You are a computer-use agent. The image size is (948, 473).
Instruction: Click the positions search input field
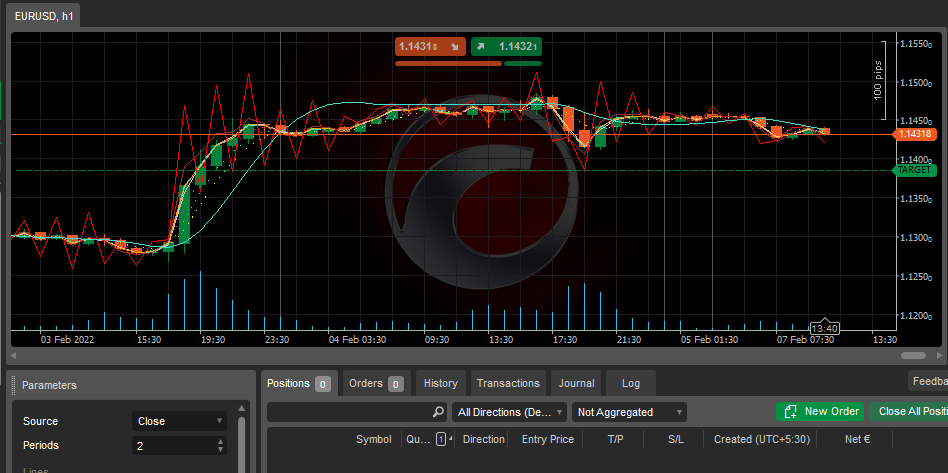[x=349, y=412]
